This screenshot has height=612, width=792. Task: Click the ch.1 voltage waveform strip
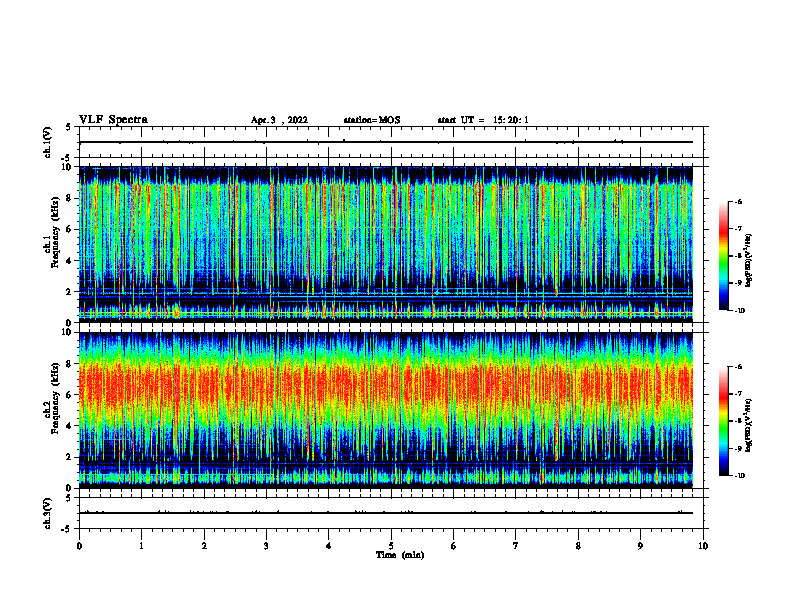point(391,142)
